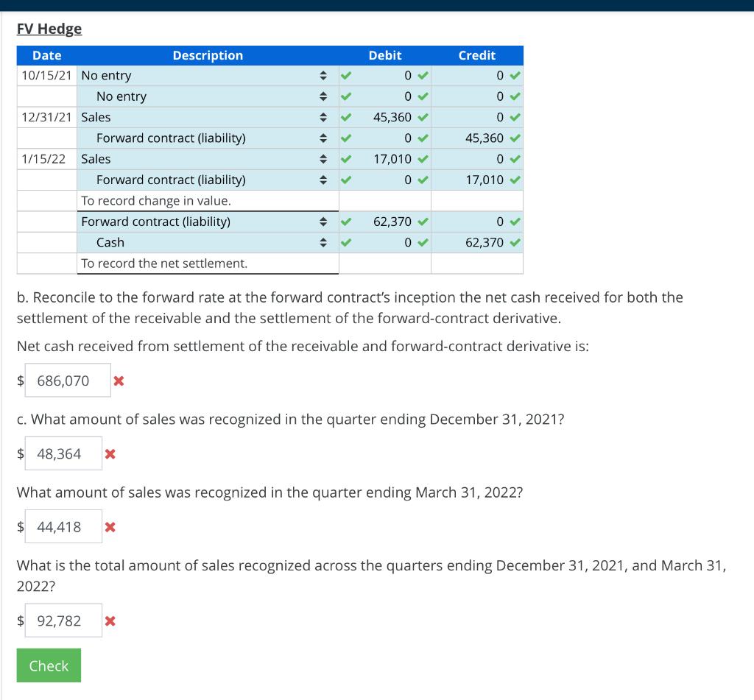Click the green checkmark beside 62,370 credit on Cash row
This screenshot has width=754, height=700.
coord(515,242)
